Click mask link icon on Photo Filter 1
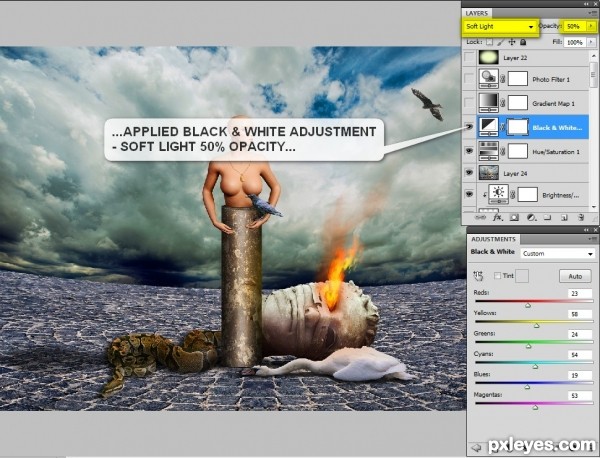 tap(503, 79)
